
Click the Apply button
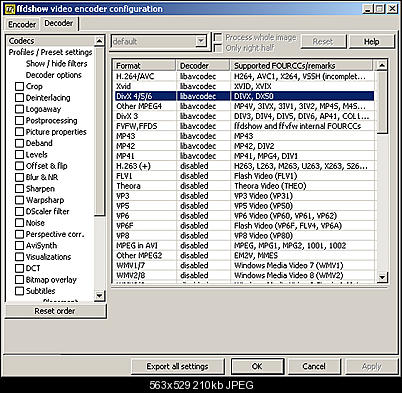[x=371, y=366]
